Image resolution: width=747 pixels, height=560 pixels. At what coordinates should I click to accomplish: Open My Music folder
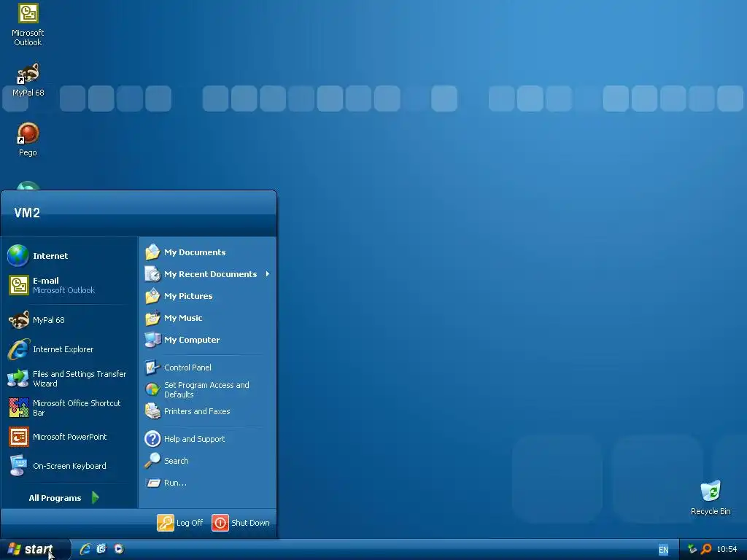tap(207, 318)
